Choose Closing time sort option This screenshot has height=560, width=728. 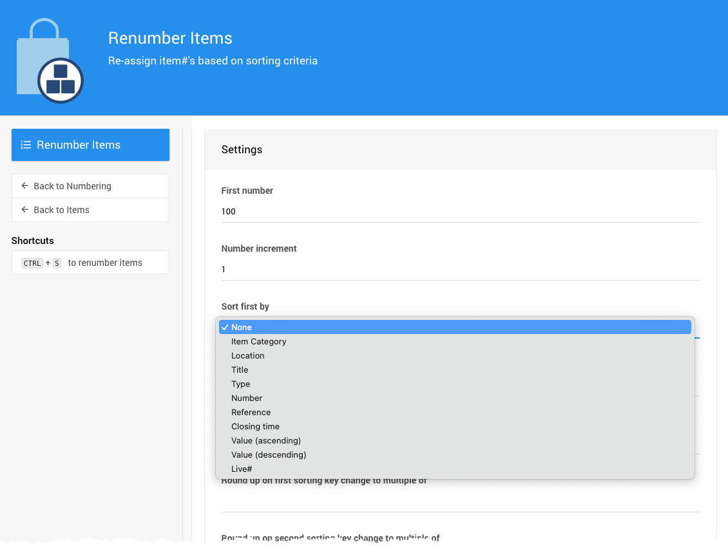pos(255,427)
